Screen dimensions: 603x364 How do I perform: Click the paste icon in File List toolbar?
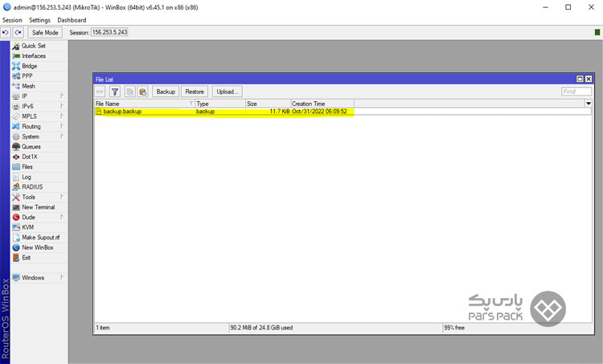tap(142, 92)
